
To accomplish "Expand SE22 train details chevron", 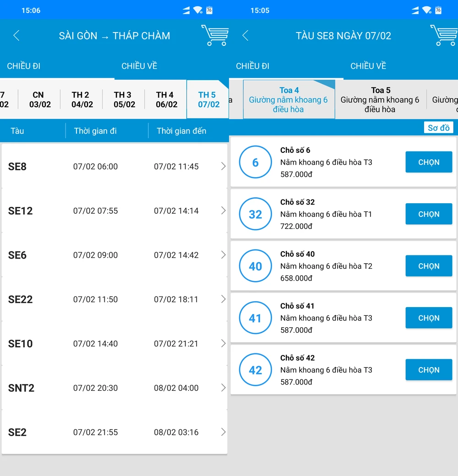I will pyautogui.click(x=223, y=299).
